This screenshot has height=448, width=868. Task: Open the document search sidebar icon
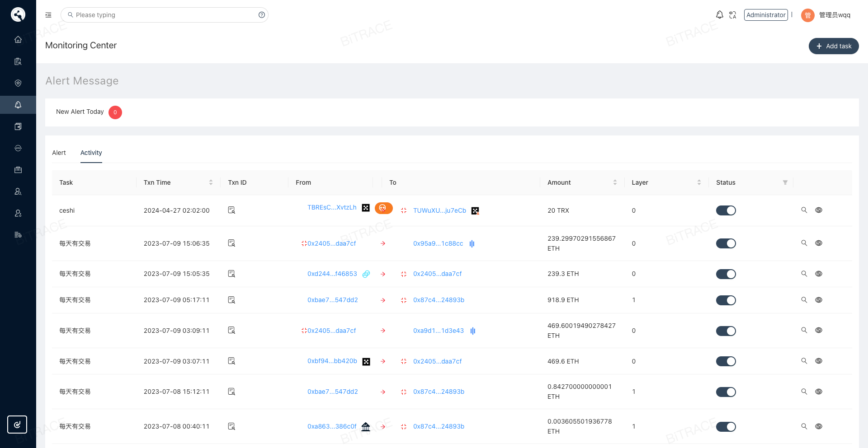[x=18, y=61]
